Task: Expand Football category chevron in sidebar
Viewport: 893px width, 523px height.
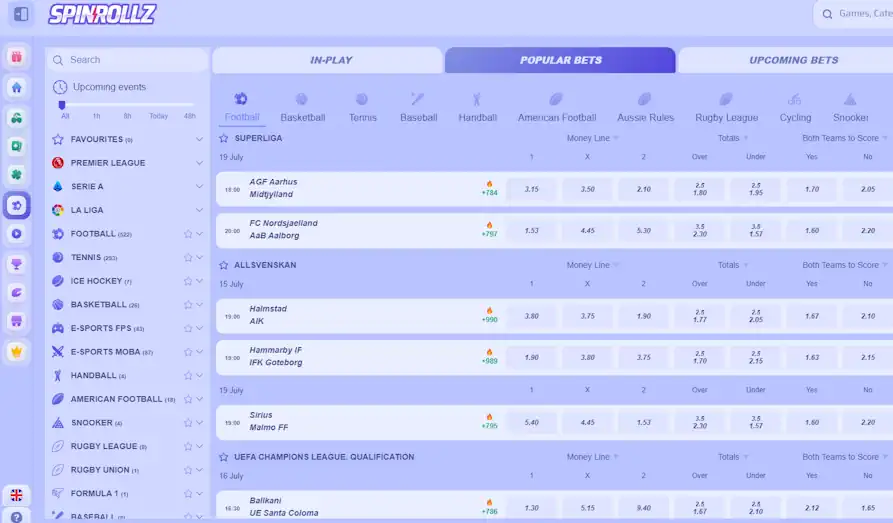Action: point(199,234)
